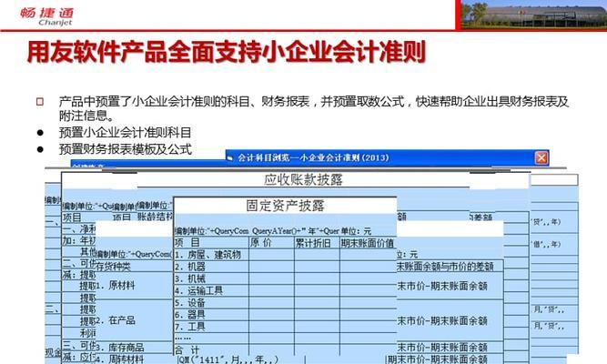
Task: Select the 4. 周转材料 inventory row
Action: 133,359
